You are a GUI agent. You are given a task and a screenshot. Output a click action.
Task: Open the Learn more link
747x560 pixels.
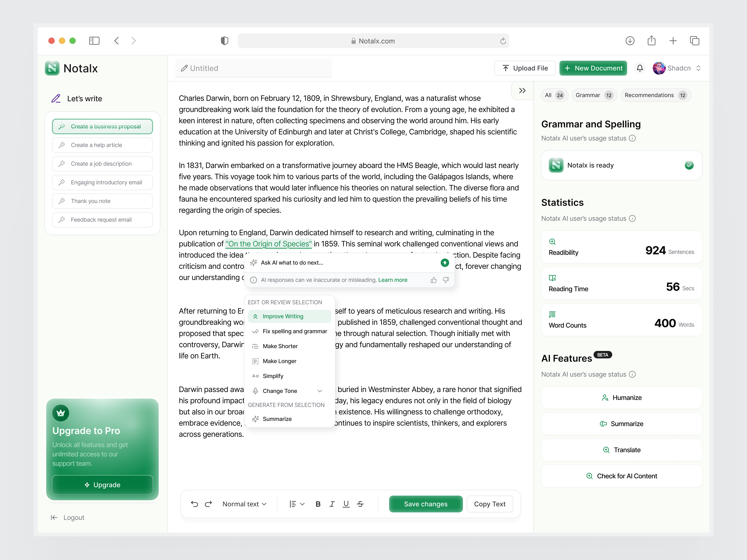(393, 280)
